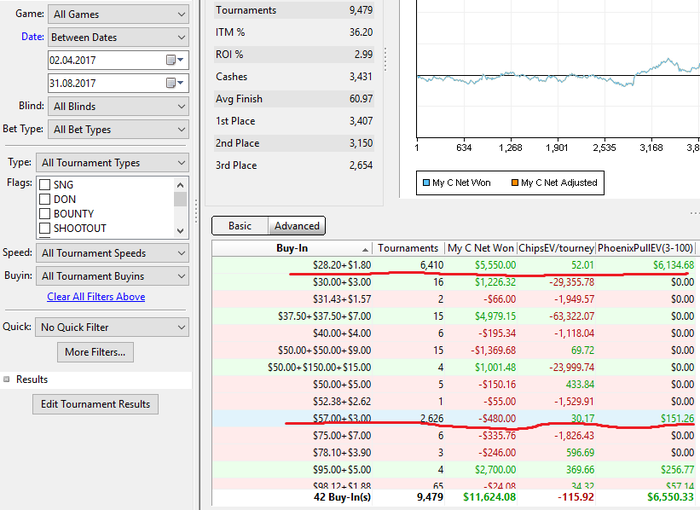
Task: Click the ROI % statistic row
Action: pos(294,54)
